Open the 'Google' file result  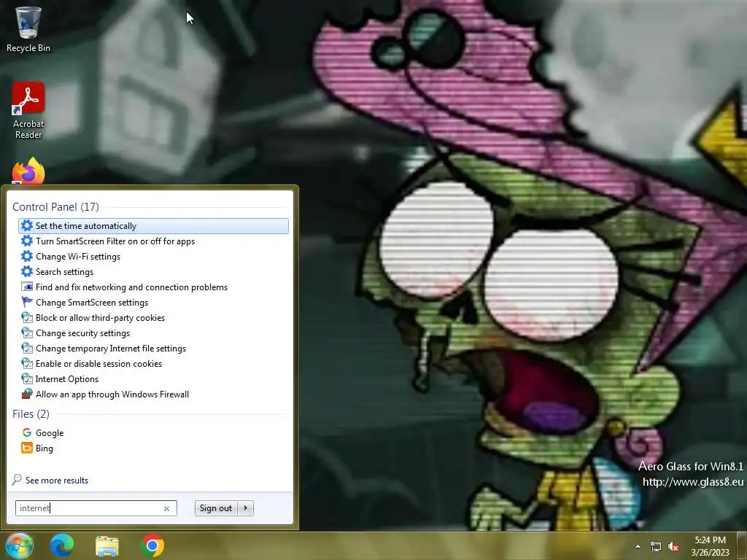click(50, 433)
